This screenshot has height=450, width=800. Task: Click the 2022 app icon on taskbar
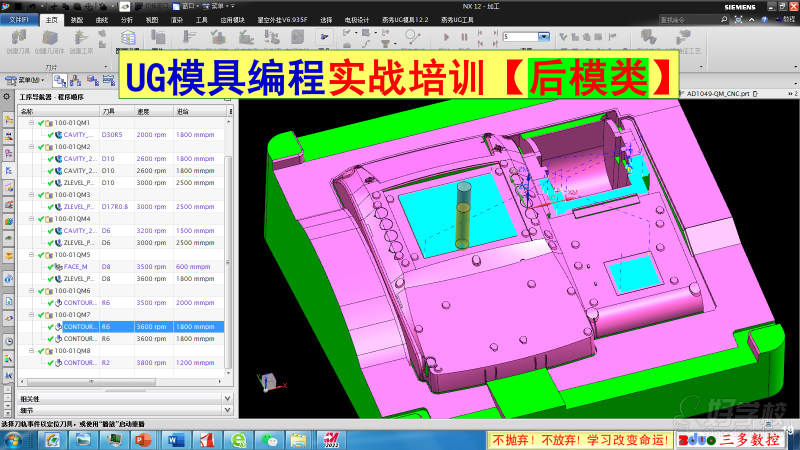coord(332,440)
